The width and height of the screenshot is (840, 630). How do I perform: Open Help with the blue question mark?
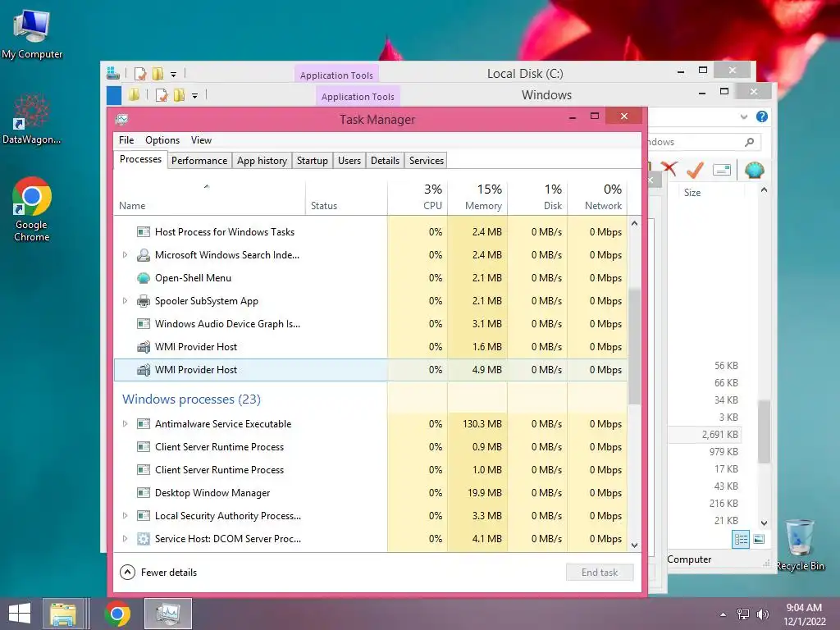(762, 116)
